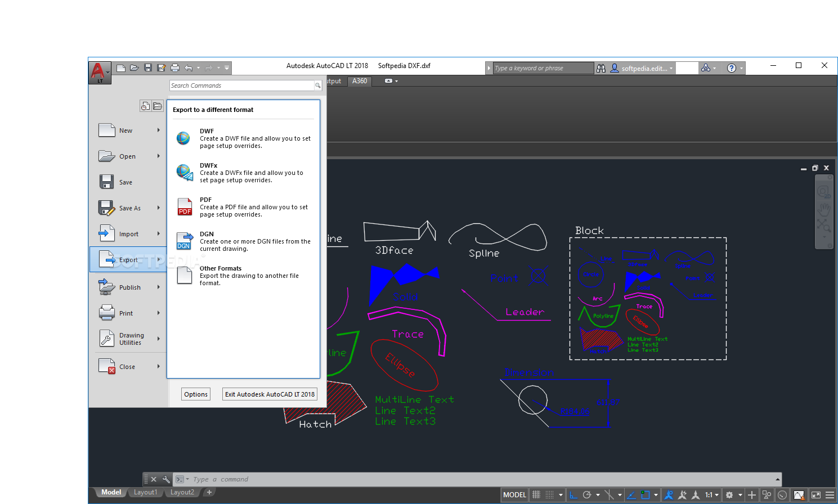
Task: Expand the Print submenu arrow
Action: point(159,313)
